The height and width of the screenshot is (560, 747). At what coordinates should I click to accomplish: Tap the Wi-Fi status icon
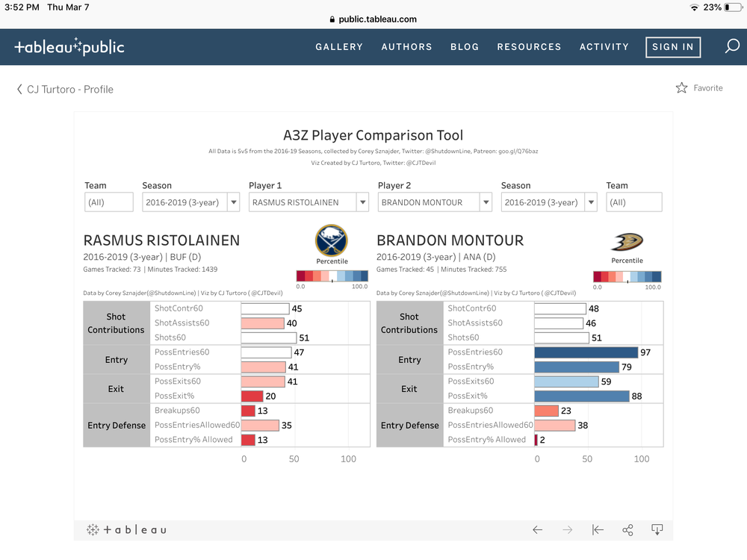point(694,7)
